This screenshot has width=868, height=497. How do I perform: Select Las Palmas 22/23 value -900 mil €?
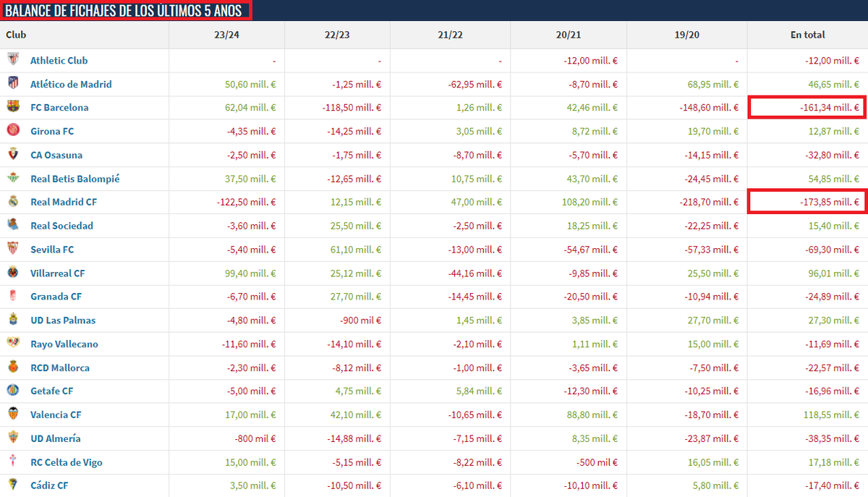coord(360,320)
